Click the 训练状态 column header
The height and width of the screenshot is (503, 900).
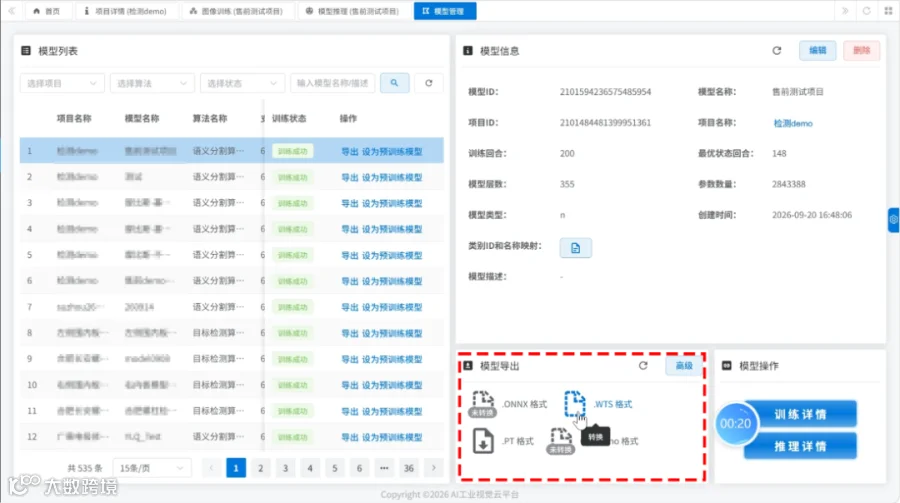pos(289,118)
